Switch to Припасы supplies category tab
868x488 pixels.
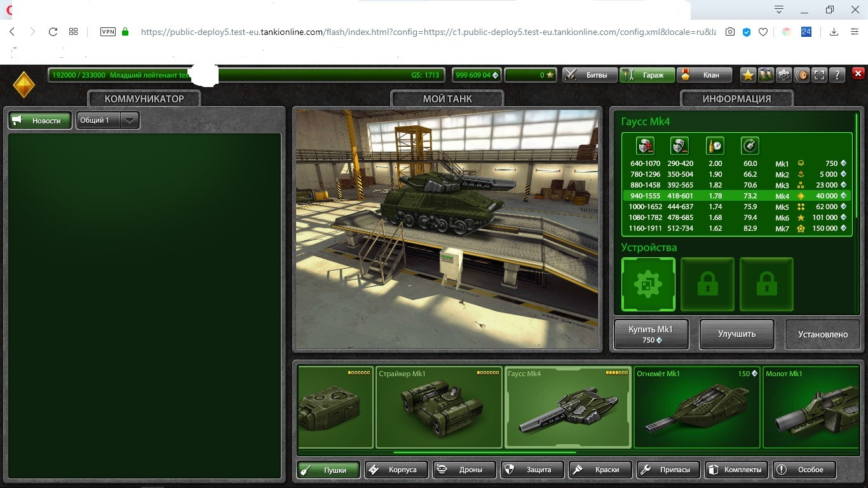point(668,470)
